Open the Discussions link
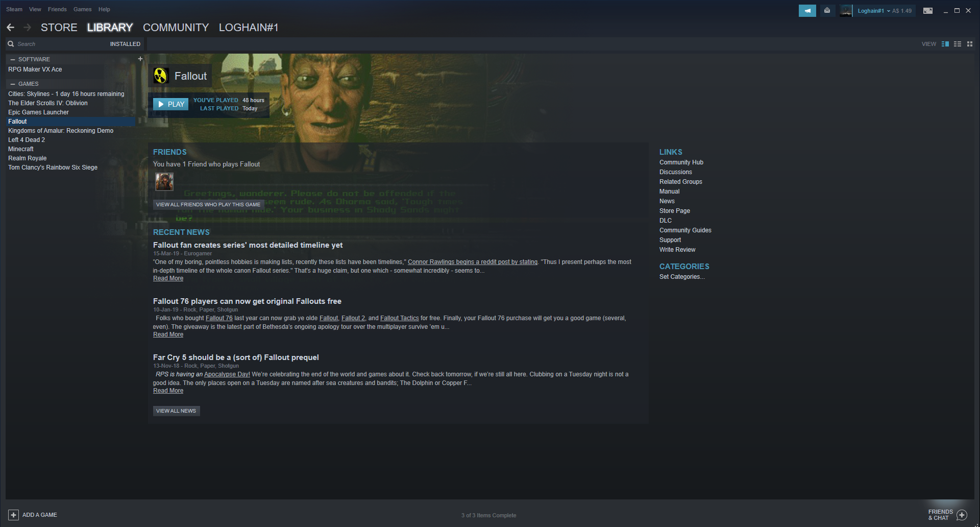Screen dimensions: 980x527 (x=676, y=172)
